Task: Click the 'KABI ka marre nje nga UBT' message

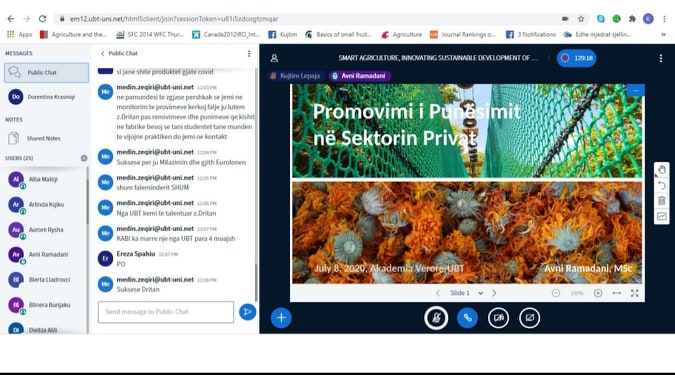Action: pos(176,239)
